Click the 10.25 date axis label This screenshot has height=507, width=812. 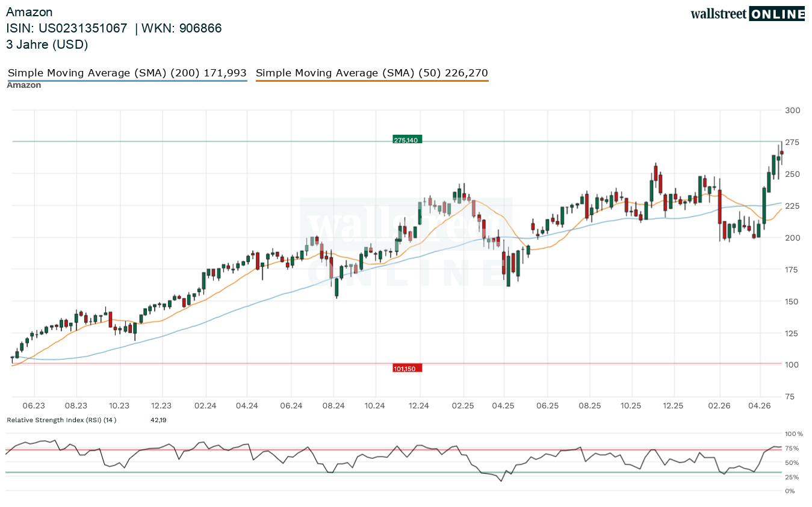coord(631,407)
